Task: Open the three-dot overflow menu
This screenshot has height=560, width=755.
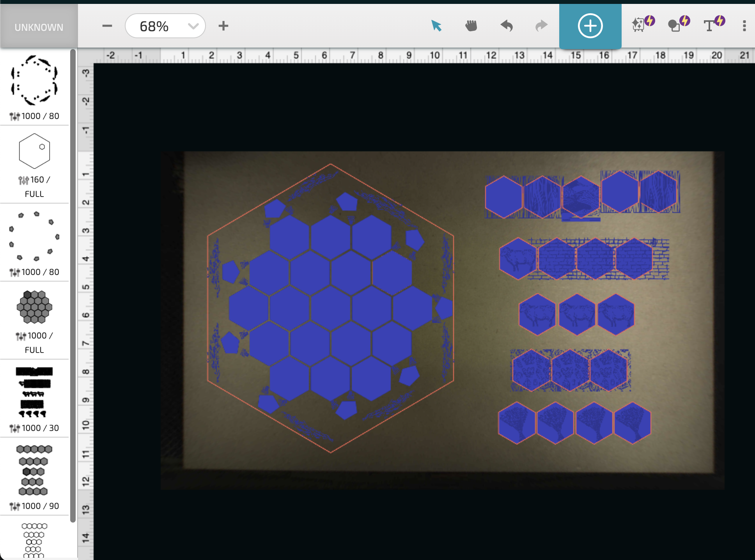Action: [744, 26]
